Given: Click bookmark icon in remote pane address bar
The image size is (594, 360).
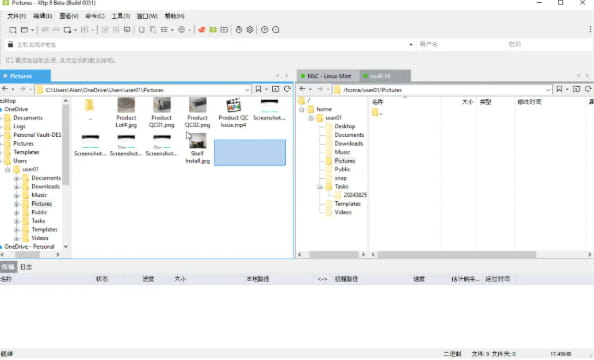Looking at the screenshot, I should pos(559,89).
